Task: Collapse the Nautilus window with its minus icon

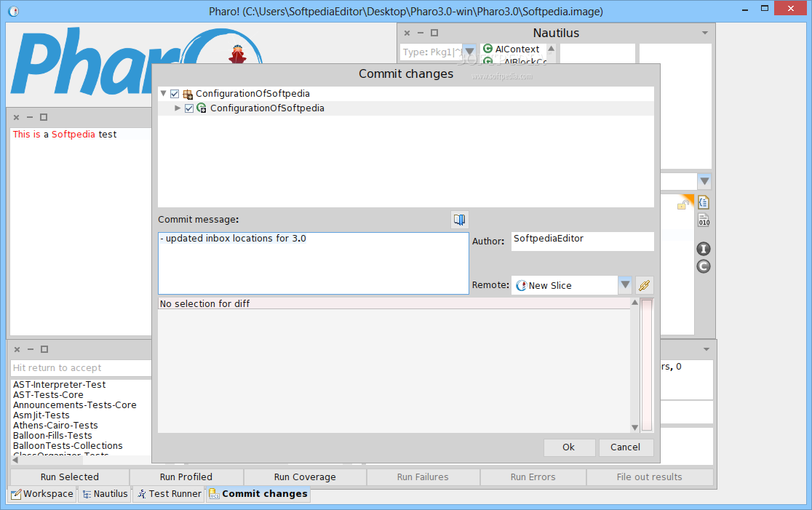Action: 421,33
